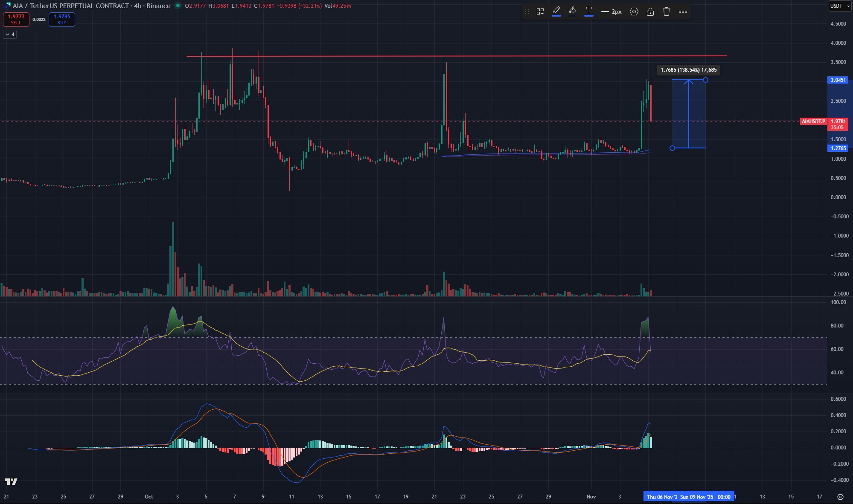
Task: Select the Thu 06 Nov date label
Action: [x=662, y=496]
